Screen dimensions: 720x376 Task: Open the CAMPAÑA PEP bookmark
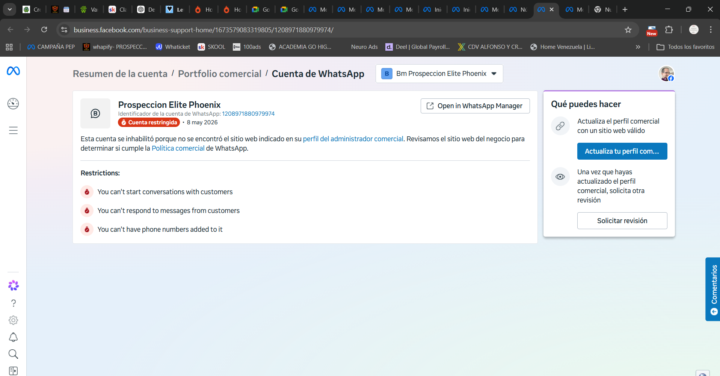click(51, 47)
